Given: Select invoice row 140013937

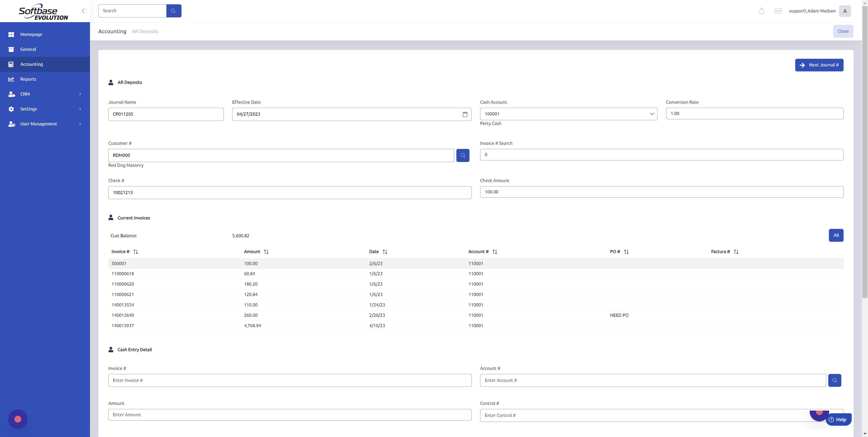Looking at the screenshot, I should pyautogui.click(x=476, y=326).
